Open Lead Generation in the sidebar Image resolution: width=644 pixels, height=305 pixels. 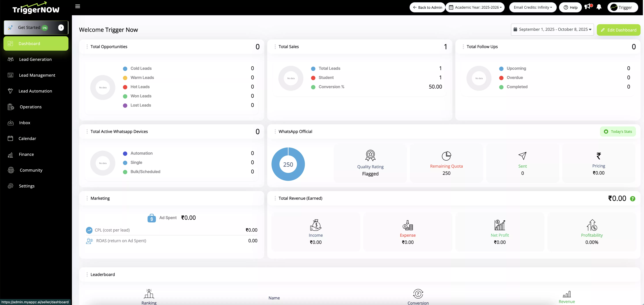point(35,60)
